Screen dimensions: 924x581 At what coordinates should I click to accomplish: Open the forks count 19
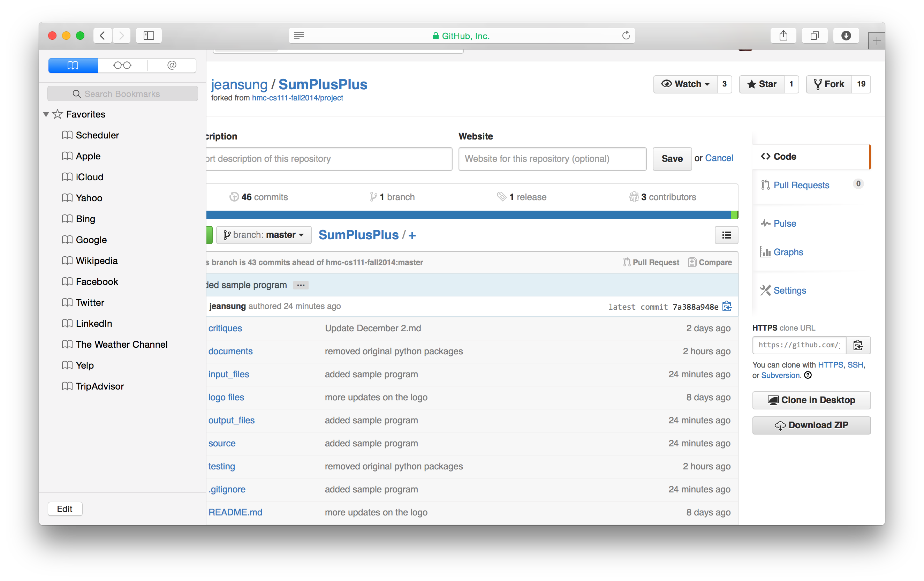click(861, 84)
